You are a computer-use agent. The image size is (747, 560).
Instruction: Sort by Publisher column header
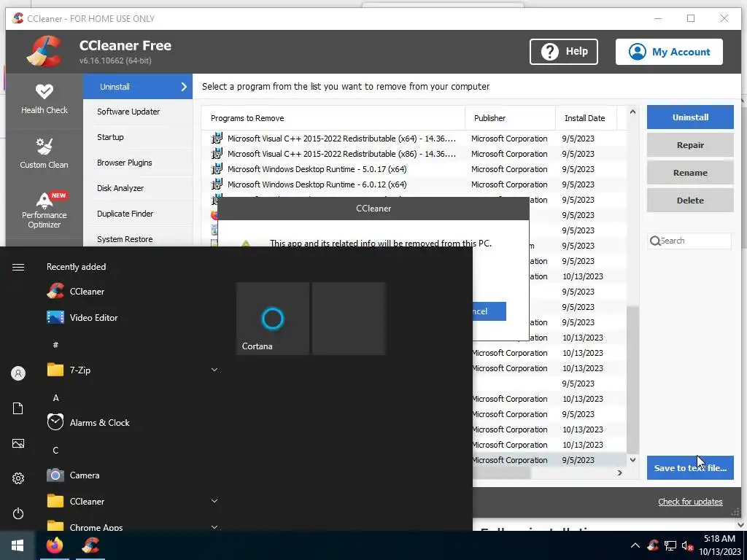[510, 118]
